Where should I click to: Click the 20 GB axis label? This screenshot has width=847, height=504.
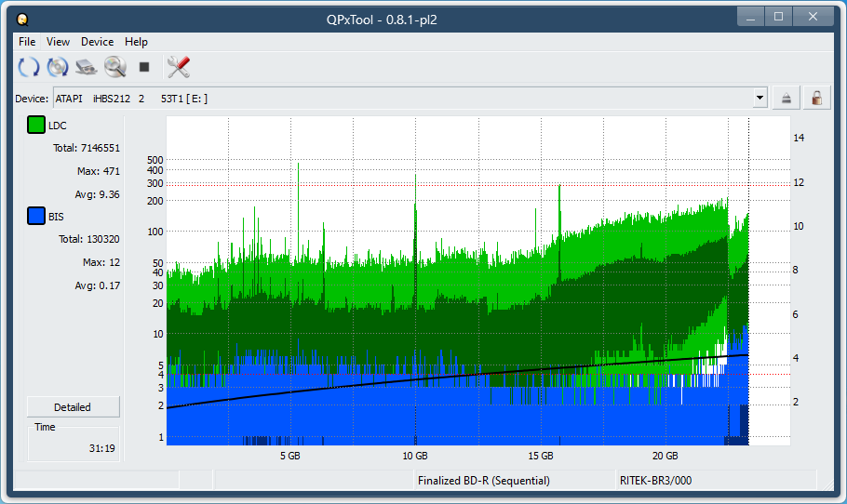(665, 456)
